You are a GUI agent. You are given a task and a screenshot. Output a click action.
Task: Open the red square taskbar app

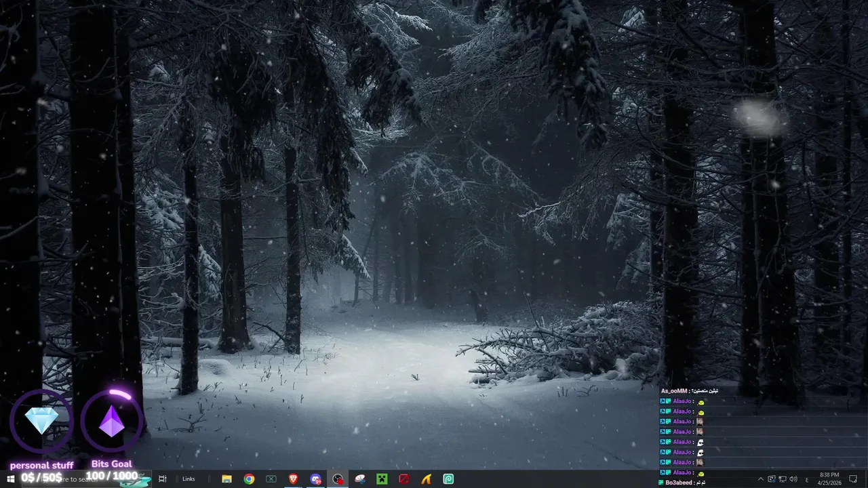point(404,479)
